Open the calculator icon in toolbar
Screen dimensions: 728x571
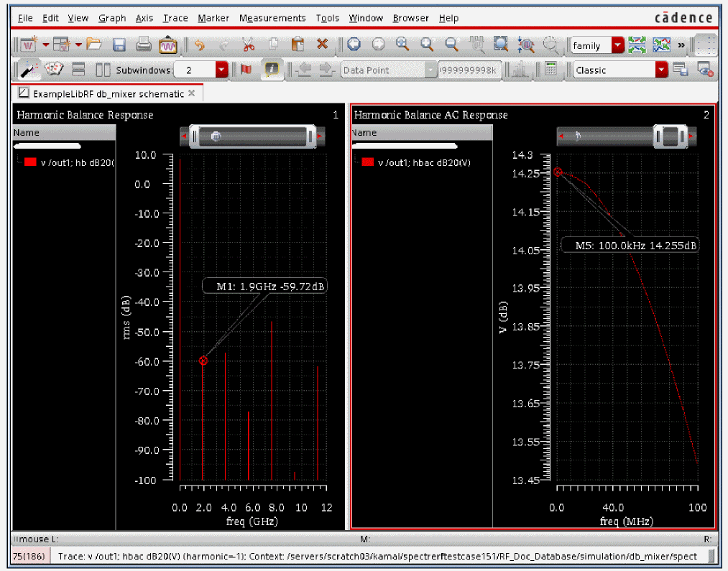(x=551, y=70)
